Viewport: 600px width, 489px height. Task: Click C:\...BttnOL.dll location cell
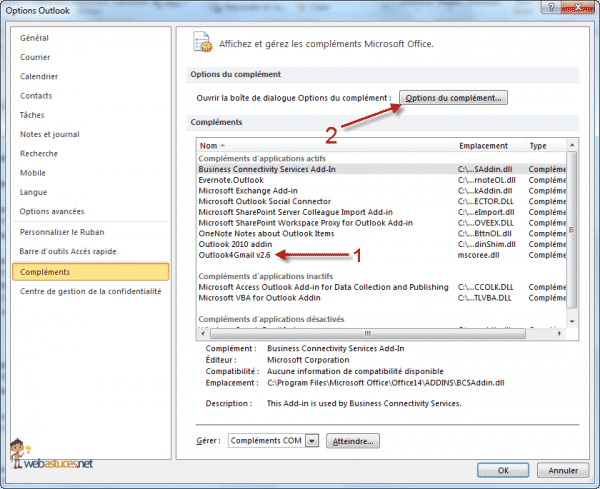[x=484, y=233]
